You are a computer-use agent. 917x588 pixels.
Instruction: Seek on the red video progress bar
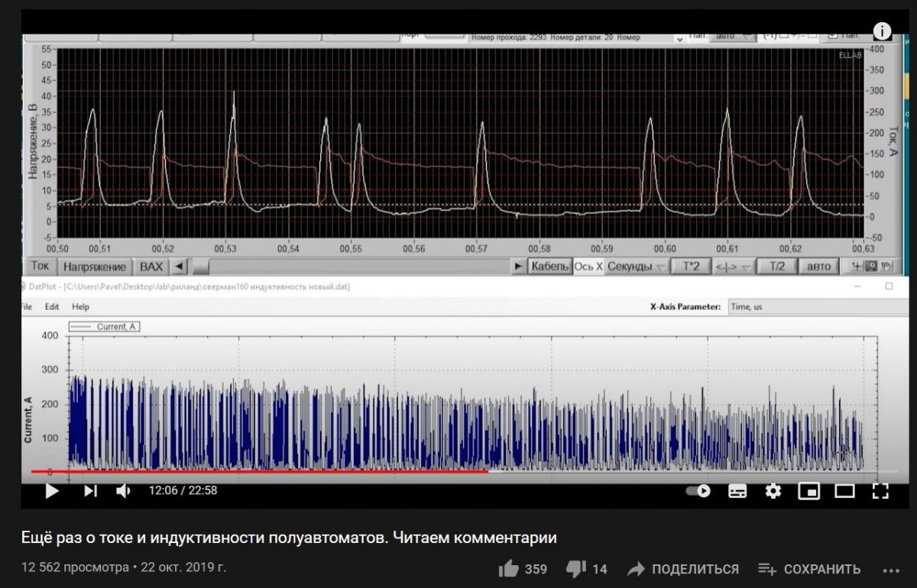coord(306,471)
